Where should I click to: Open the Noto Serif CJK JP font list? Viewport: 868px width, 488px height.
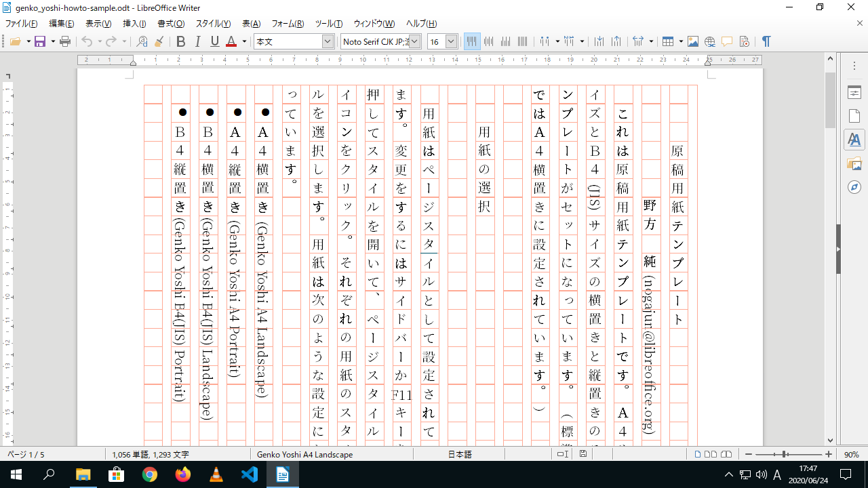pyautogui.click(x=415, y=41)
